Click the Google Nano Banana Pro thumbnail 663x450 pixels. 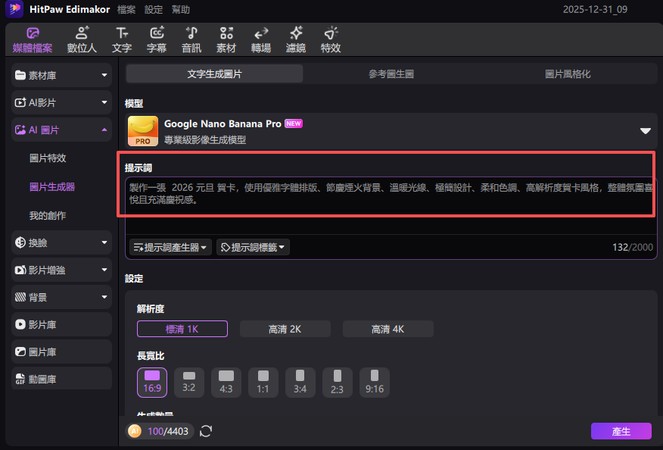143,131
